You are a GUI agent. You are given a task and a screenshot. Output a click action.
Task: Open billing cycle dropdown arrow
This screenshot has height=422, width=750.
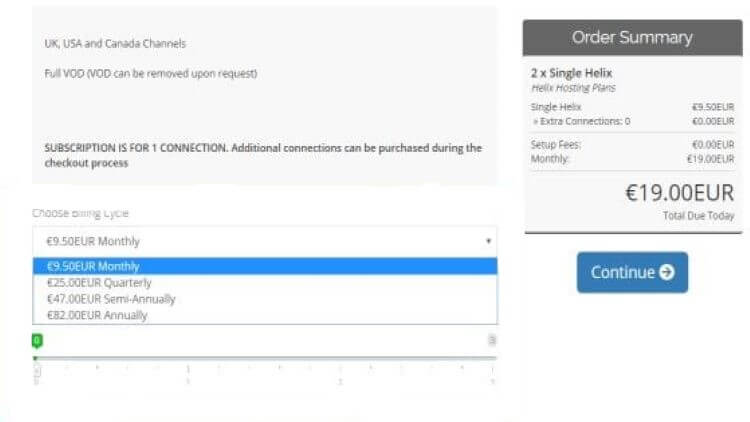click(x=488, y=241)
